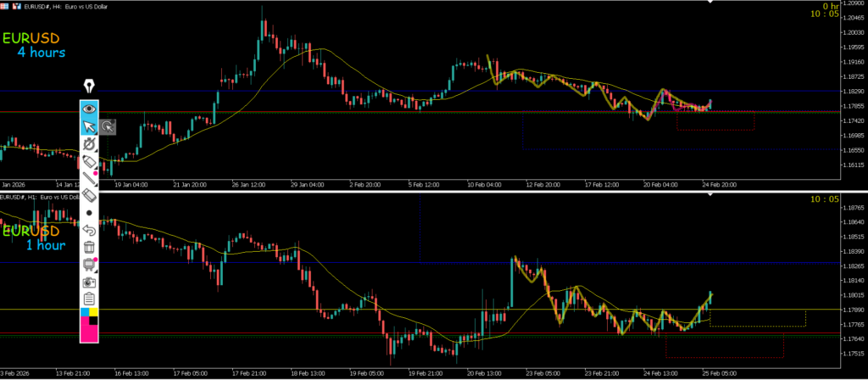This screenshot has height=380, width=868.
Task: Open the clipboard notes icon
Action: pyautogui.click(x=89, y=299)
